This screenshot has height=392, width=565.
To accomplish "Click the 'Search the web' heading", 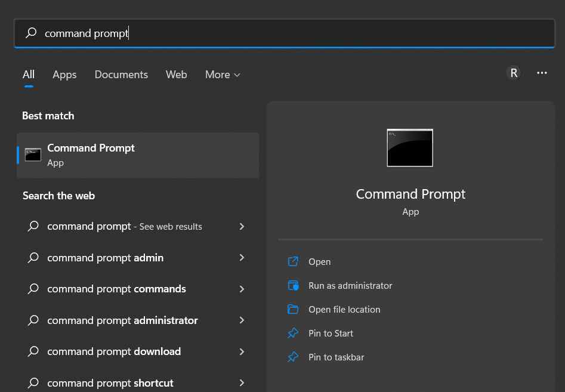I will 58,196.
